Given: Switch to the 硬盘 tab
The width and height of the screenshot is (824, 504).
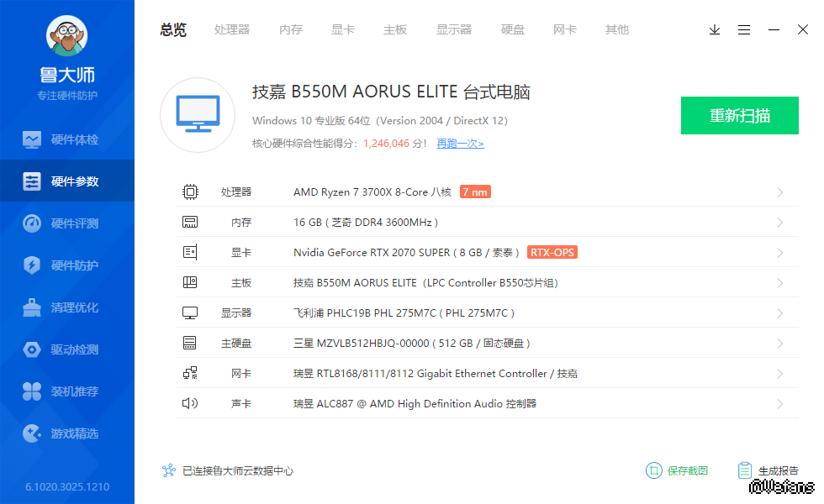Looking at the screenshot, I should 512,30.
